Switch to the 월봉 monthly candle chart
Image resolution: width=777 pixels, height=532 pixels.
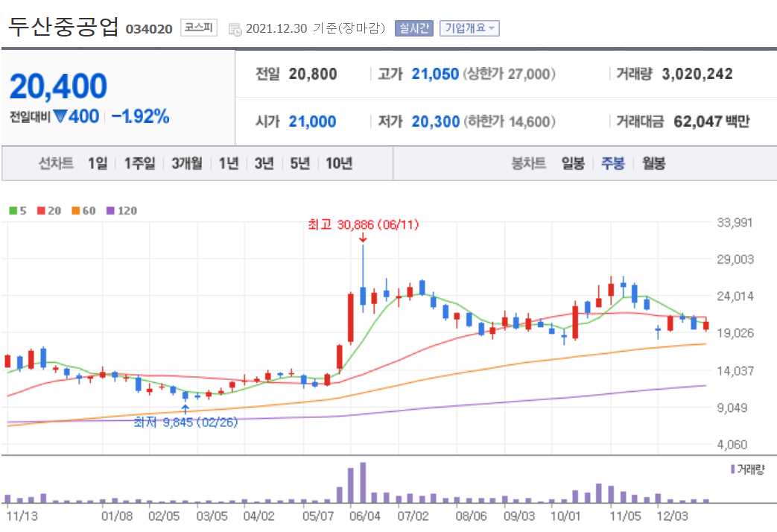pyautogui.click(x=653, y=163)
